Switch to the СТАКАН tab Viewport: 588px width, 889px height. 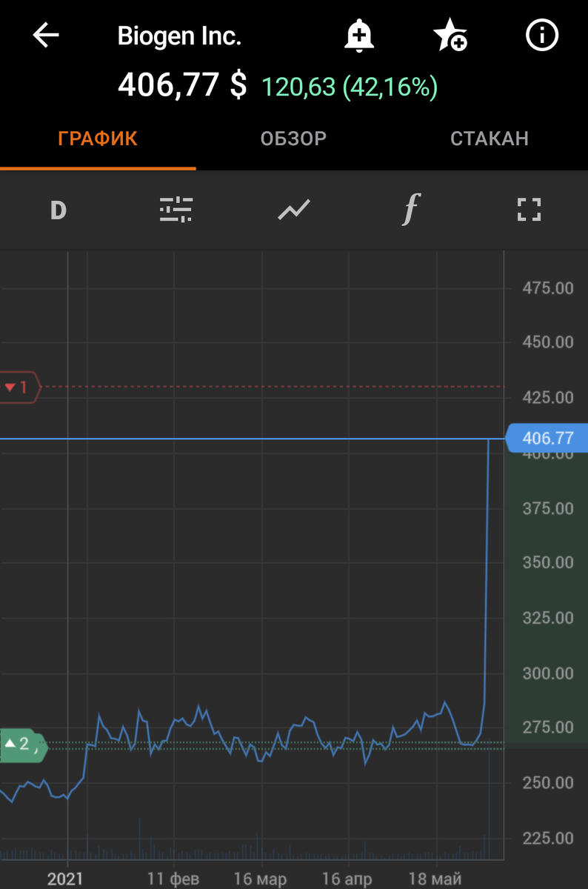tap(490, 139)
